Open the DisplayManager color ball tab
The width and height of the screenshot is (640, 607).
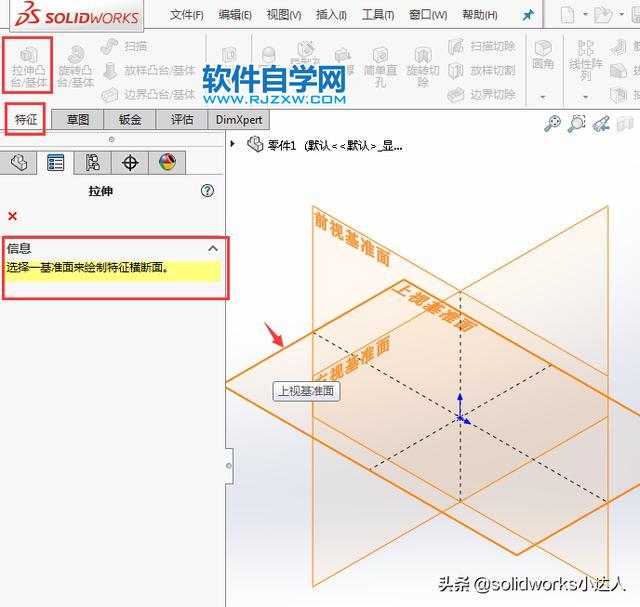pyautogui.click(x=167, y=163)
